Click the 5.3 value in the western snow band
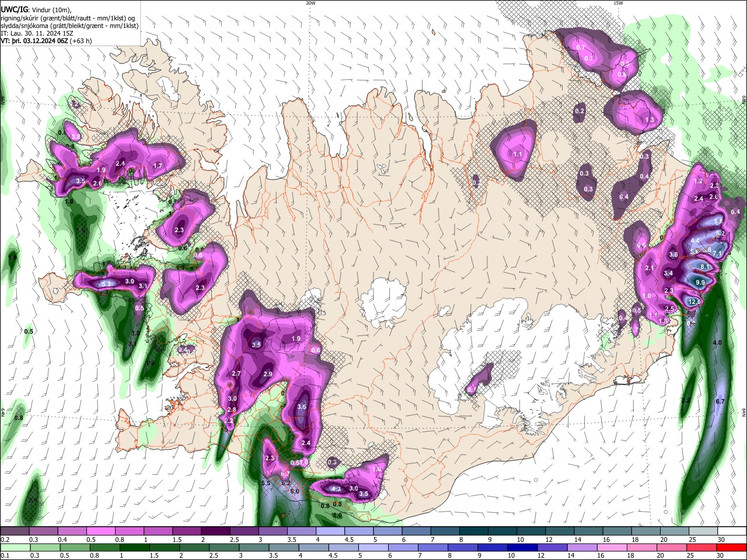 click(106, 284)
